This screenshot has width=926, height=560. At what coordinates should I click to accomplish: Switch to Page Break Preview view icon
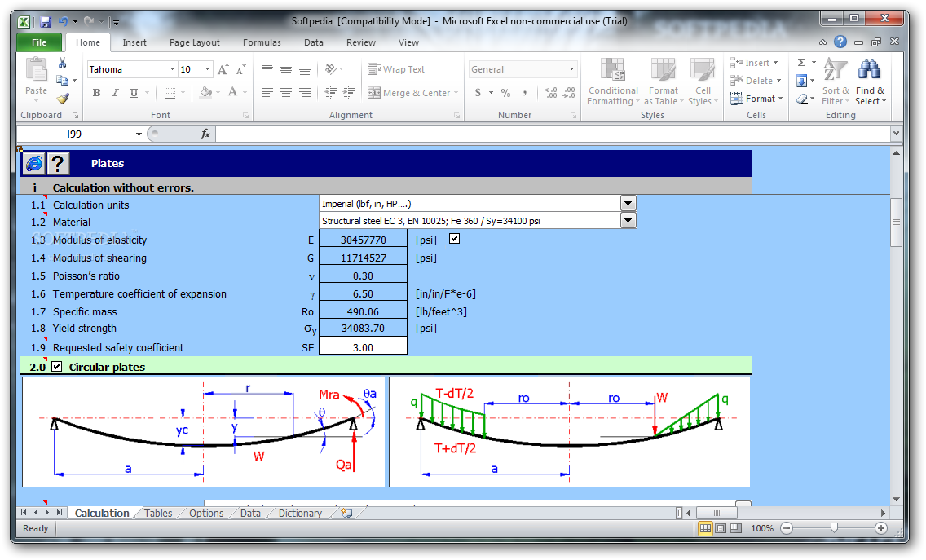coord(736,528)
